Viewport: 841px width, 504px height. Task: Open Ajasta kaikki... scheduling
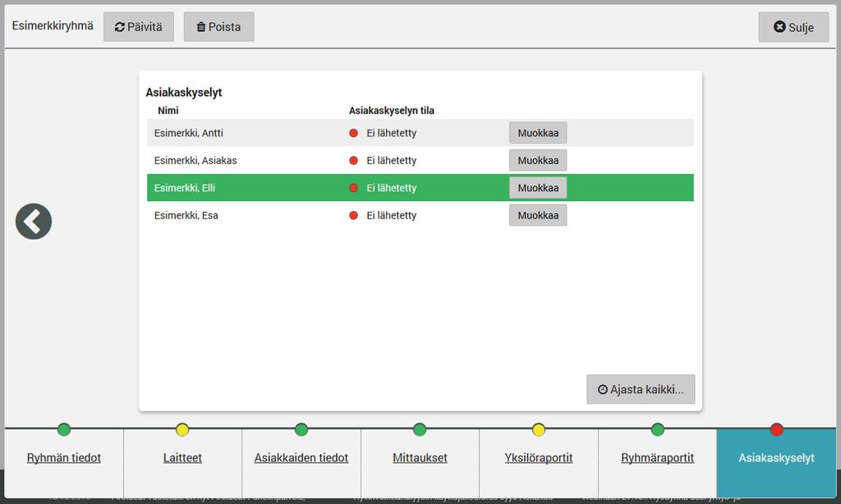(x=641, y=389)
